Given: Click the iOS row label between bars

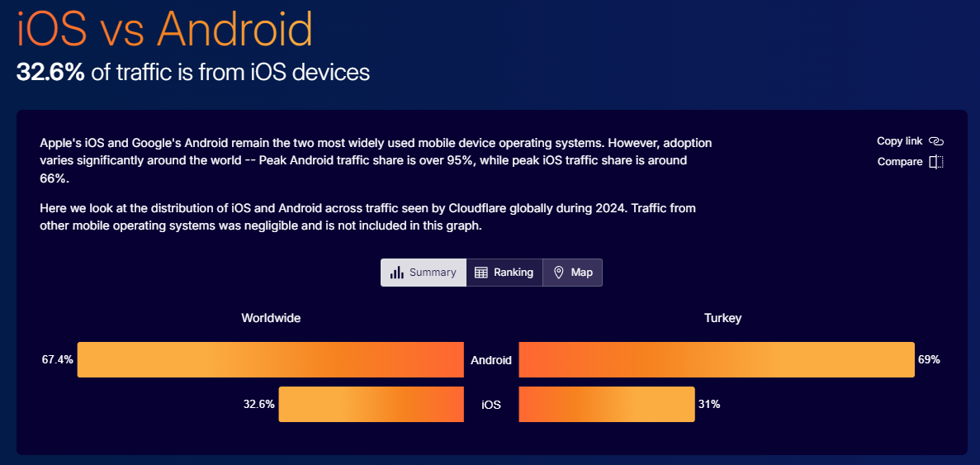Looking at the screenshot, I should (491, 405).
